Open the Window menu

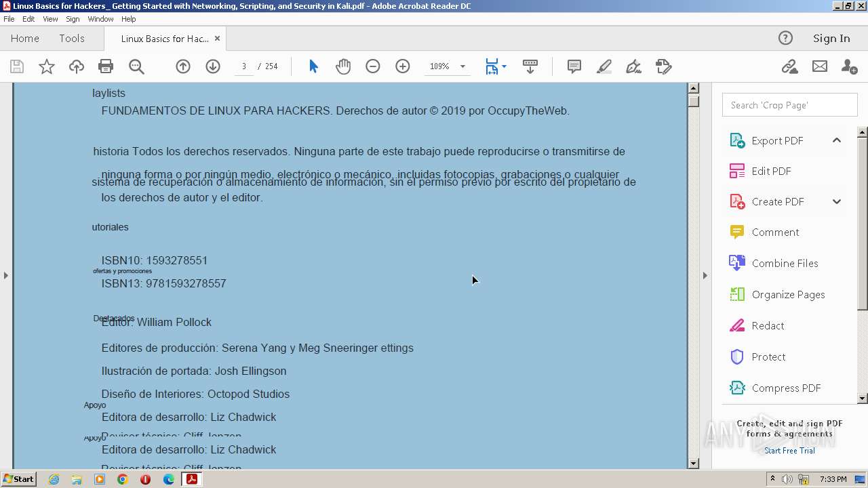pos(100,19)
